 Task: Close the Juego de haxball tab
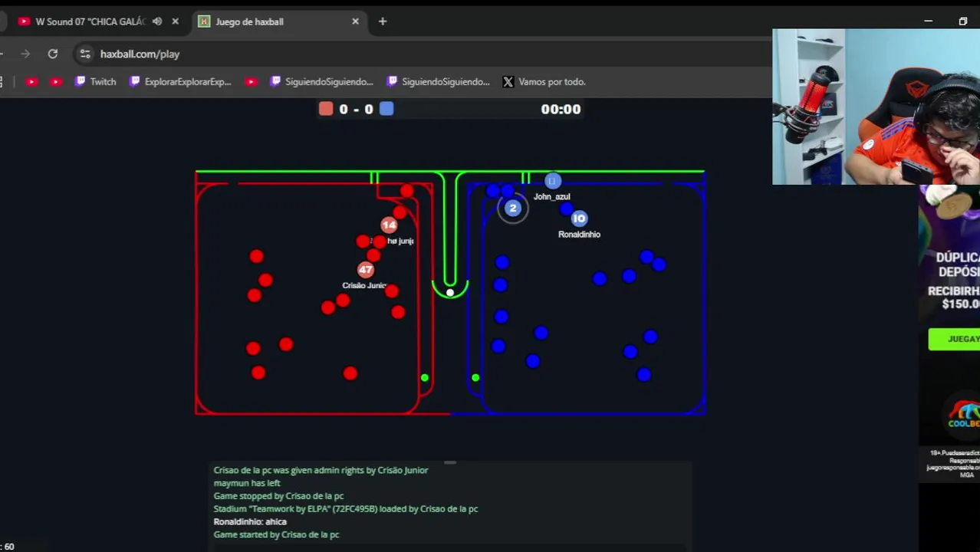(355, 21)
